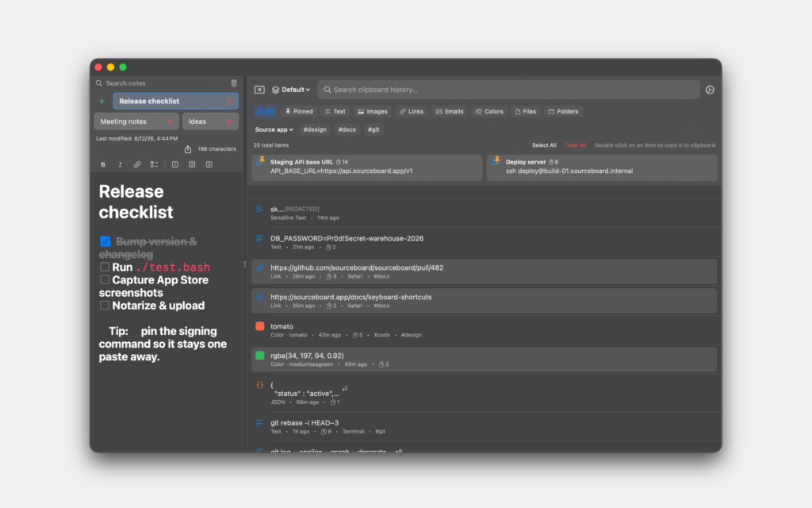Switch to the Text filter tab

tap(335, 111)
